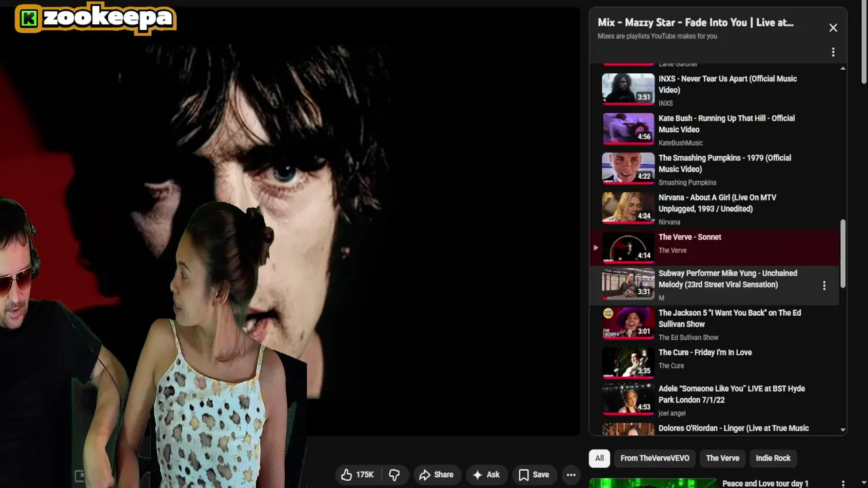
Task: Click the main video player area
Action: point(290,221)
